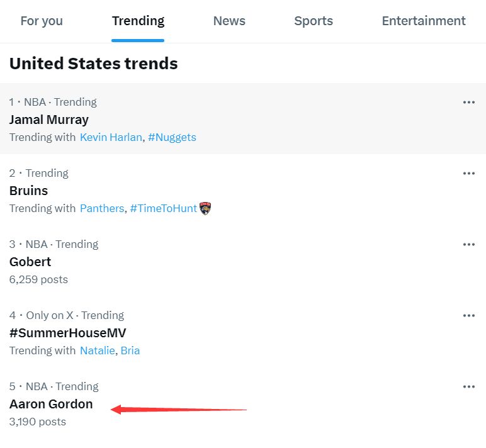
Task: Click the Panthers logo emoji icon
Action: click(x=205, y=208)
